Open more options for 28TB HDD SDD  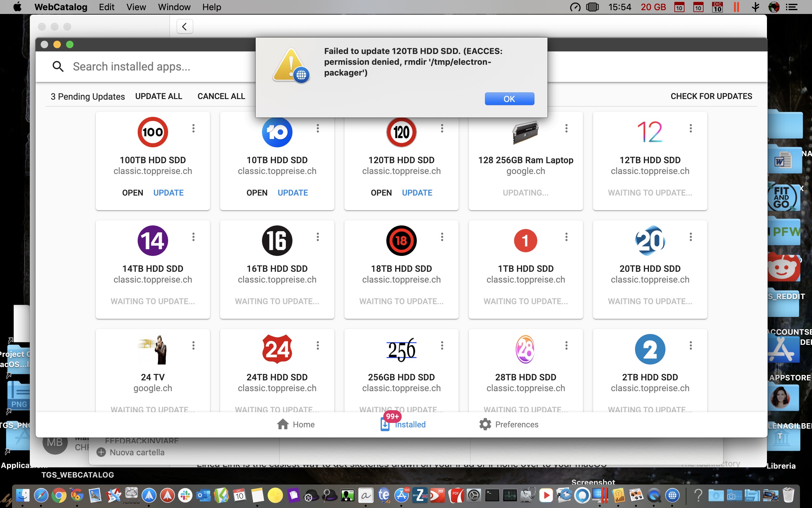click(566, 345)
